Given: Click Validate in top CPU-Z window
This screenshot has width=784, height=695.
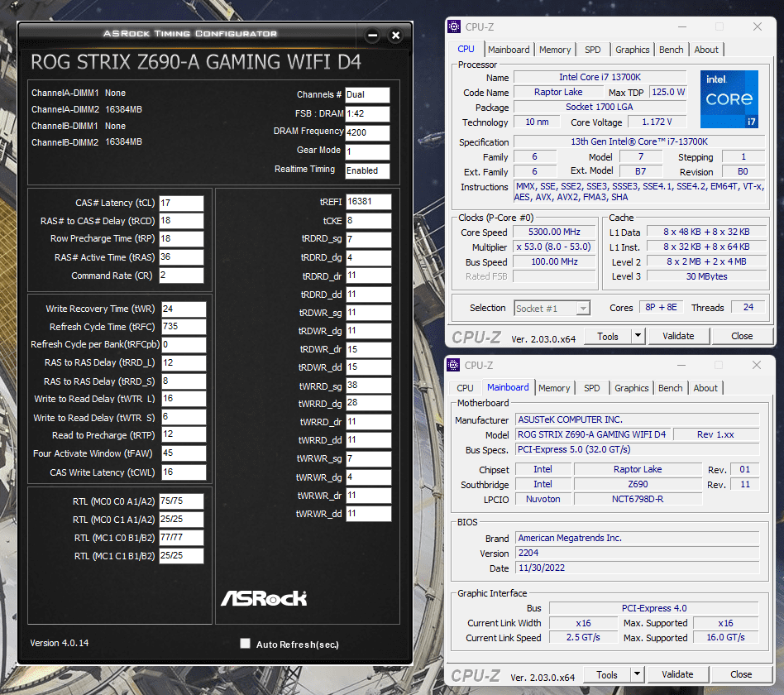Looking at the screenshot, I should (x=678, y=336).
